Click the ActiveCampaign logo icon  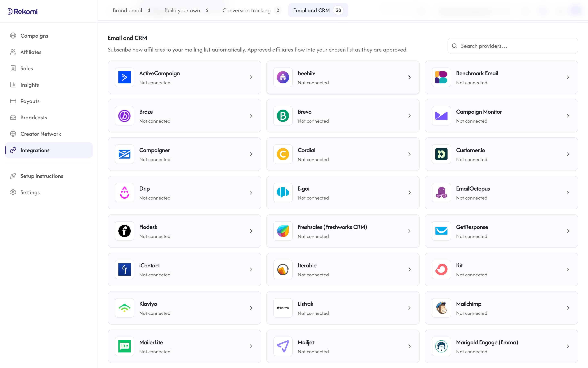(124, 77)
